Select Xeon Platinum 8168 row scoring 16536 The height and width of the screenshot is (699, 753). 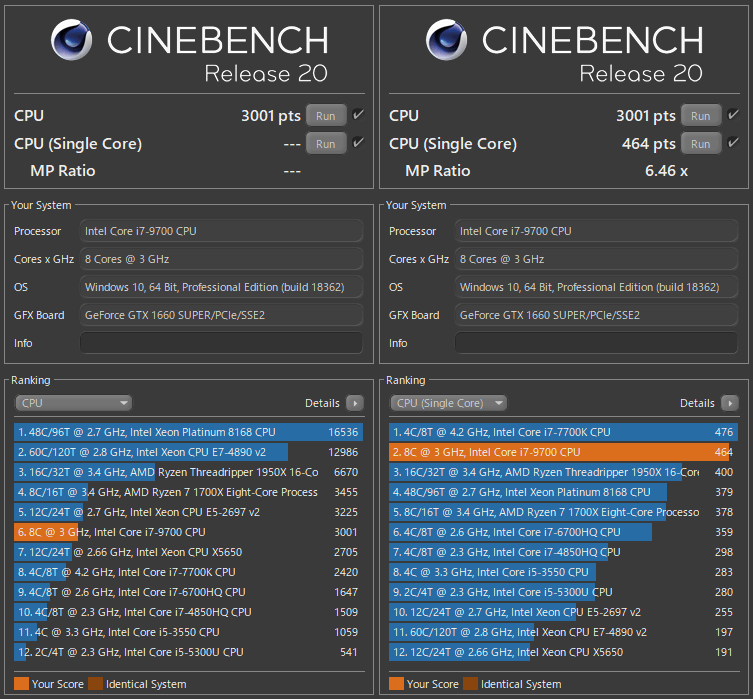[188, 432]
